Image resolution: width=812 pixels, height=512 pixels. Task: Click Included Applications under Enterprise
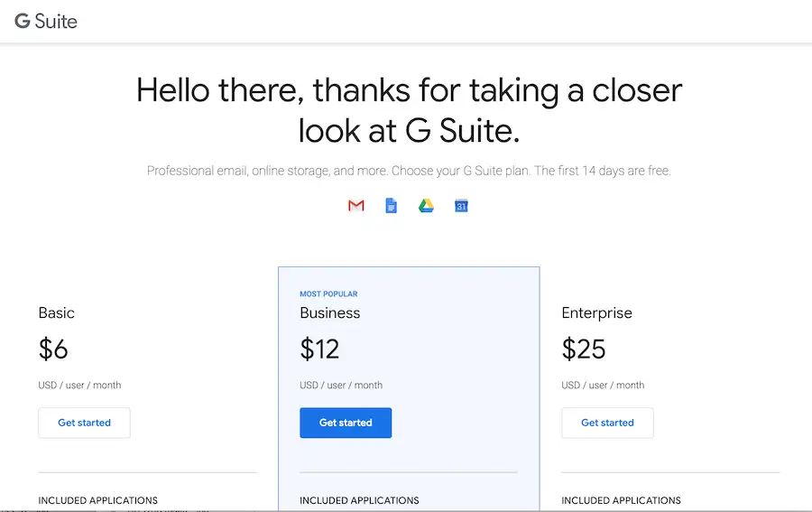tap(621, 500)
